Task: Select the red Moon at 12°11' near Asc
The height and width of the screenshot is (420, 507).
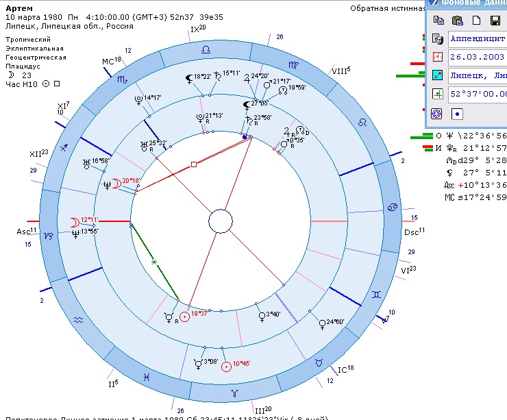Action: click(75, 221)
